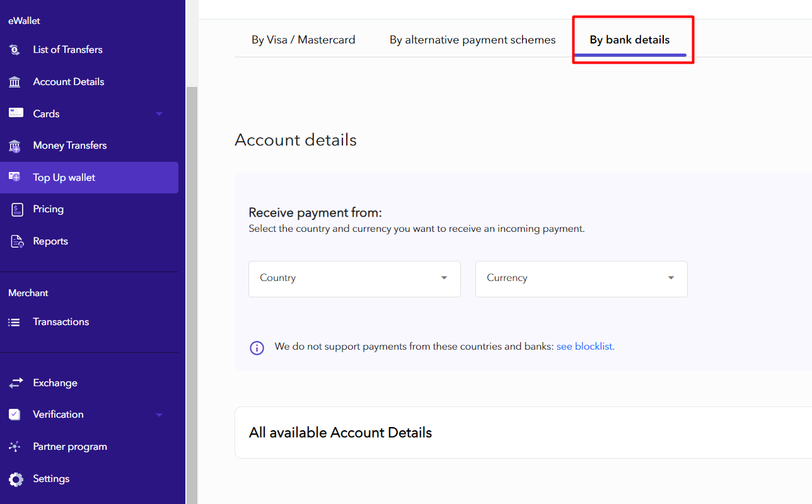Viewport: 812px width, 504px height.
Task: Open the Country dropdown
Action: click(x=354, y=278)
